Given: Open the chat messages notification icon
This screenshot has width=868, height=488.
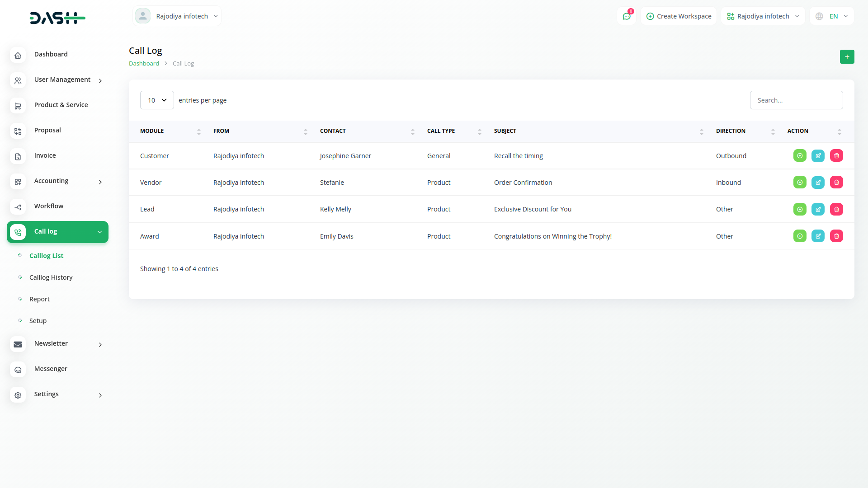Looking at the screenshot, I should click(627, 16).
